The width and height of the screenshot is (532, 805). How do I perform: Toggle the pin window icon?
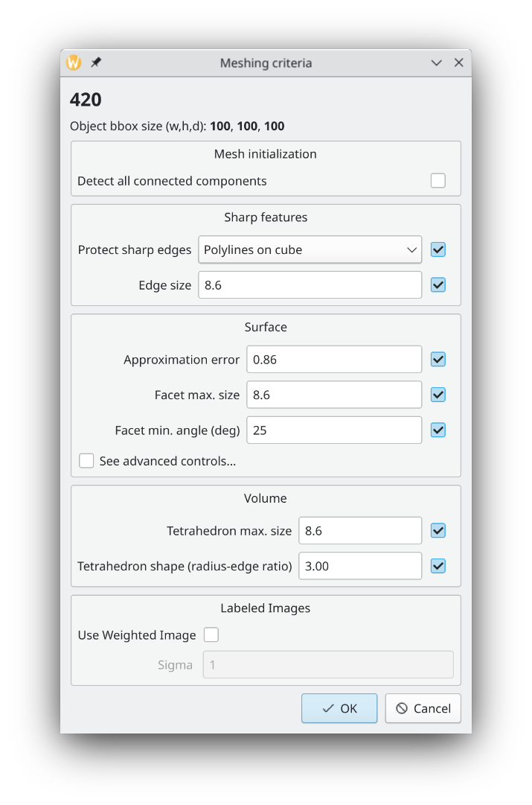[x=96, y=62]
